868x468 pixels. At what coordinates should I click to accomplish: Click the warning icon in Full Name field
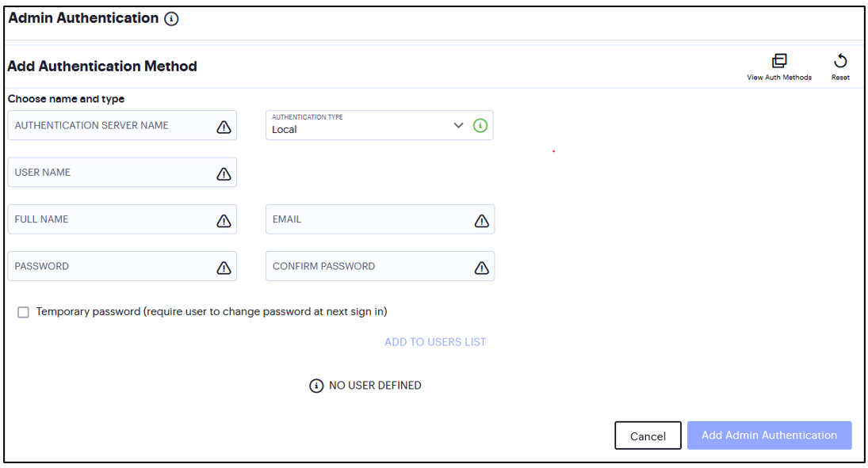point(223,219)
